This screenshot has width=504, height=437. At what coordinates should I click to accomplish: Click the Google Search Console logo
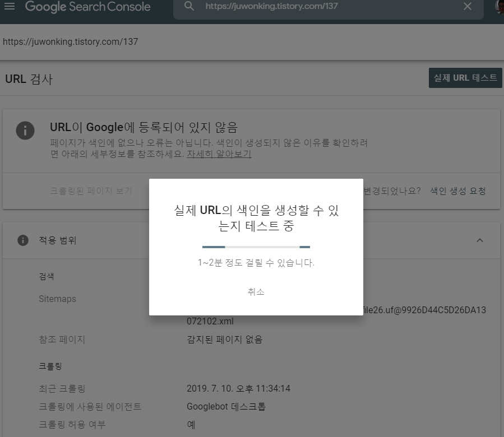tap(88, 7)
